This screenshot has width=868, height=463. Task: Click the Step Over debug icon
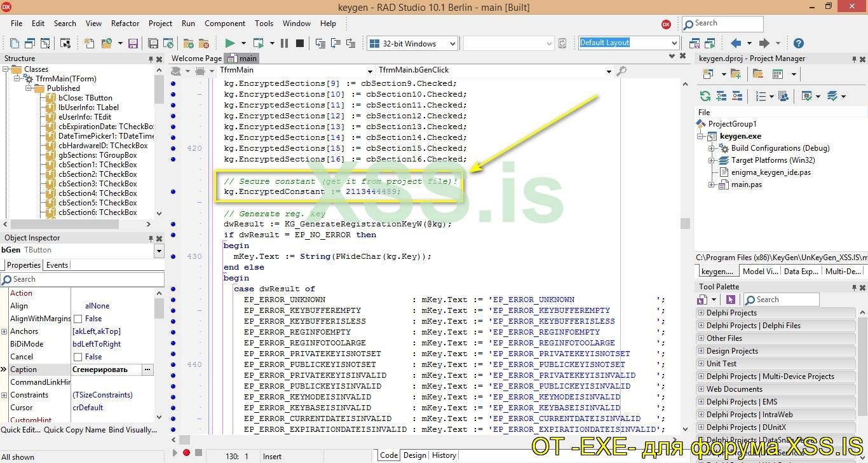(335, 43)
